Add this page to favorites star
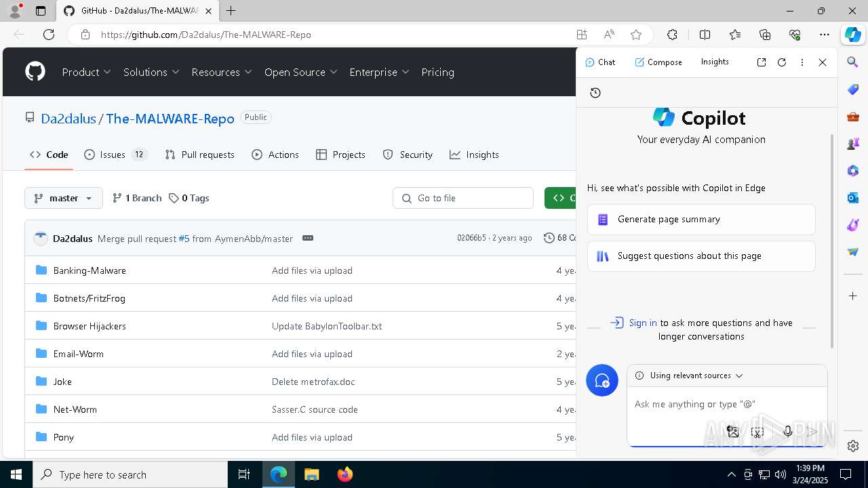This screenshot has height=488, width=868. click(x=636, y=35)
